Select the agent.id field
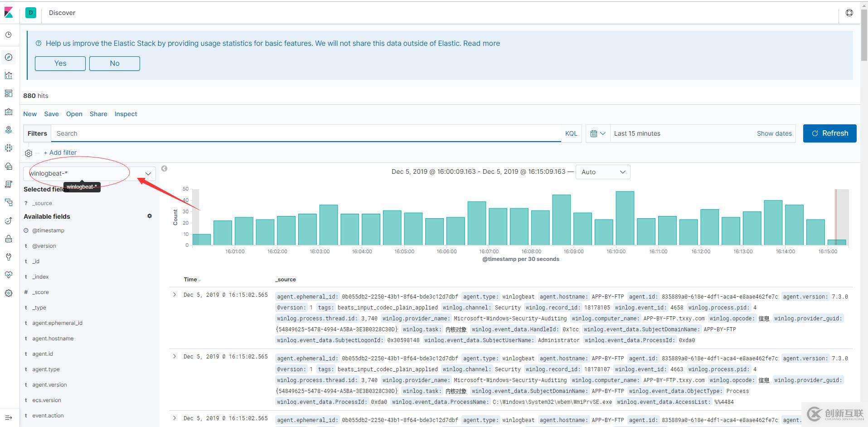This screenshot has height=427, width=868. [x=43, y=354]
